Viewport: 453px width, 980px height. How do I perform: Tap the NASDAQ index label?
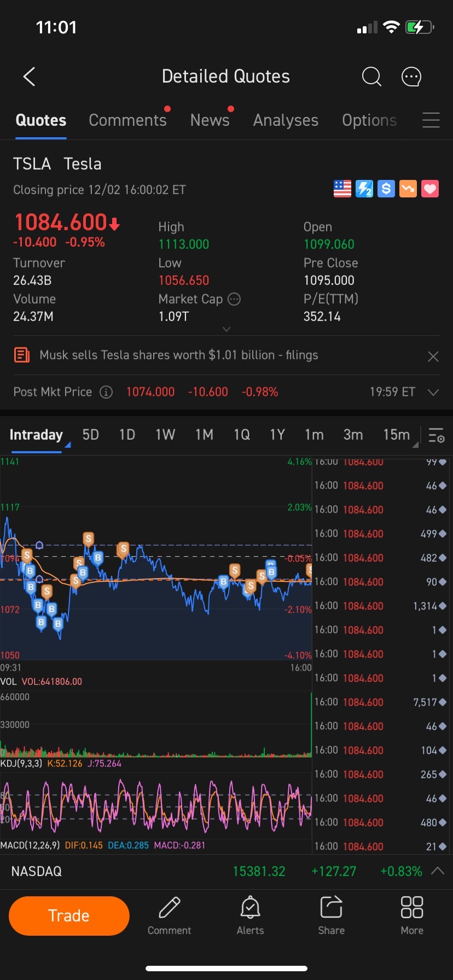(x=37, y=871)
